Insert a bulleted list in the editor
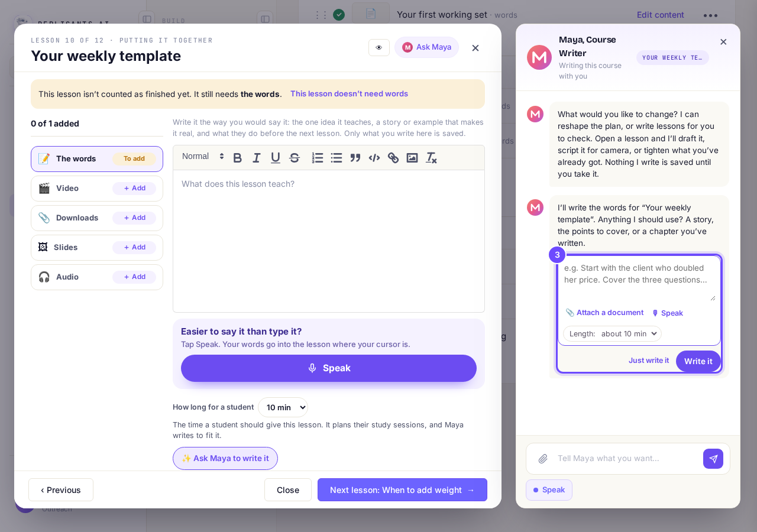The image size is (757, 532). tap(337, 158)
